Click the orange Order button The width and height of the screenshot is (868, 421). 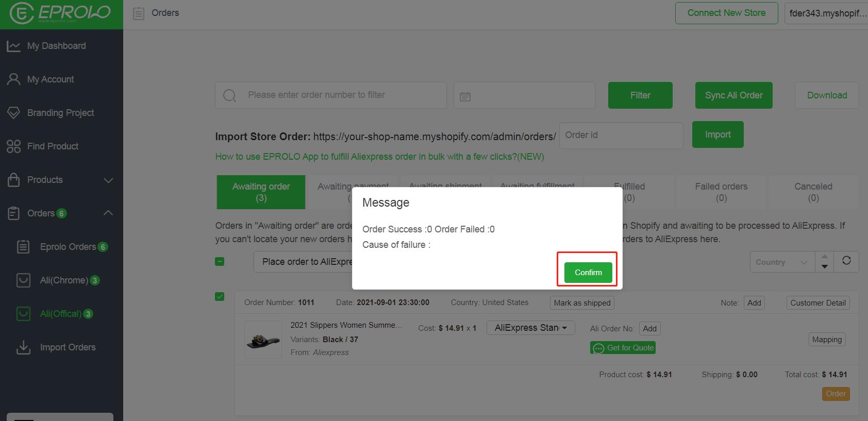(836, 394)
